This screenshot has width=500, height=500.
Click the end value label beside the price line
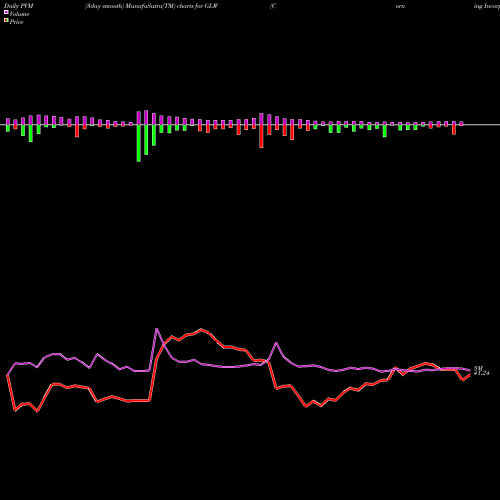482,373
